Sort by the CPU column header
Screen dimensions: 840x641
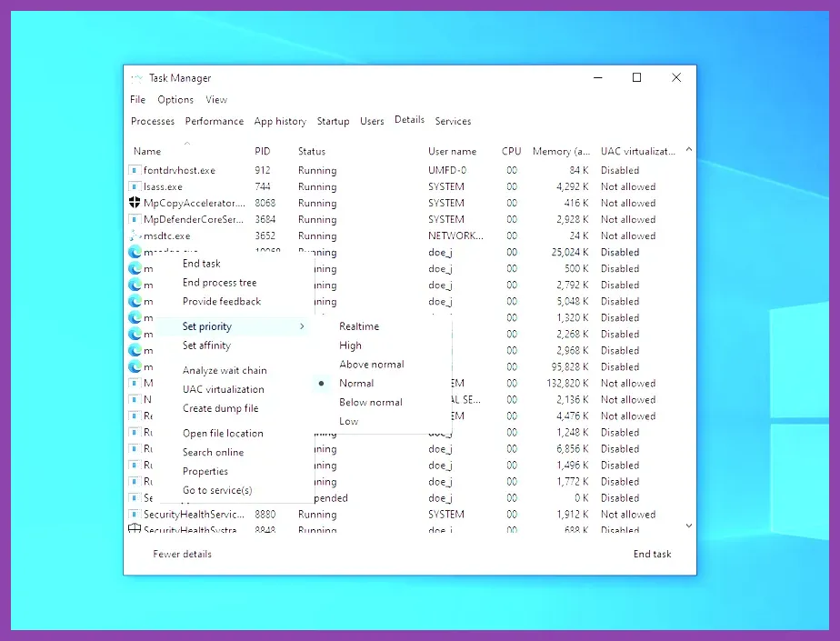pyautogui.click(x=512, y=151)
